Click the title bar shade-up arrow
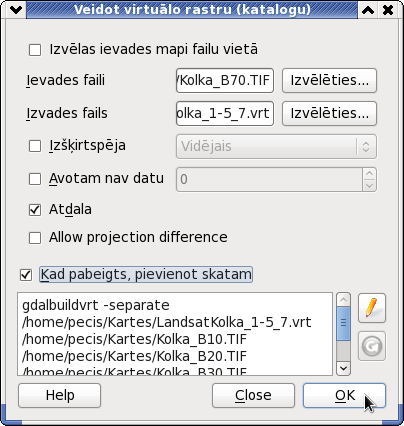 click(x=368, y=10)
